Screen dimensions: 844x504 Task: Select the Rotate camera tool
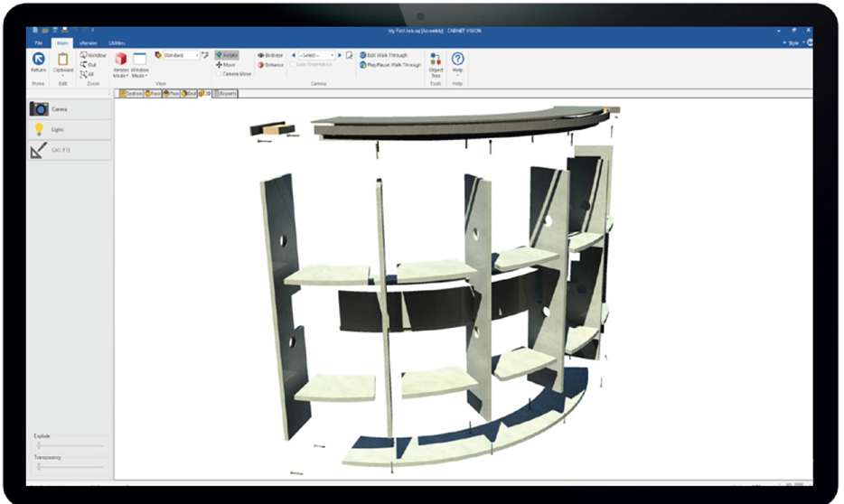[x=227, y=55]
